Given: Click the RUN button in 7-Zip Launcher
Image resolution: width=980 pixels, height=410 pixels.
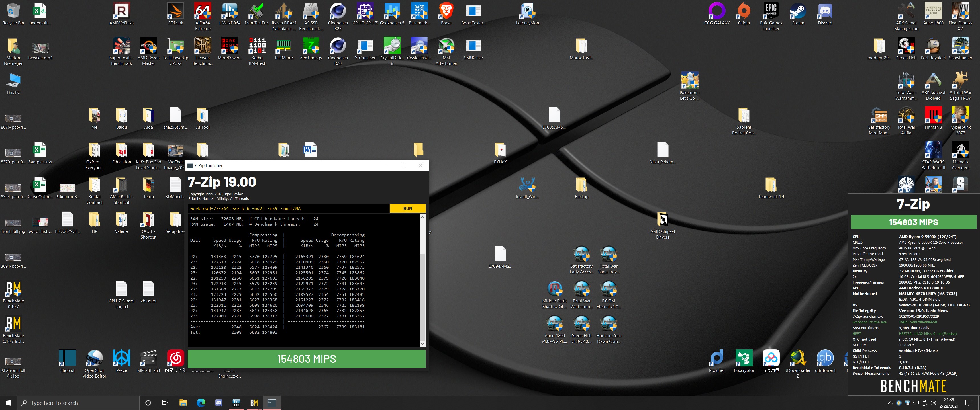Looking at the screenshot, I should [407, 208].
